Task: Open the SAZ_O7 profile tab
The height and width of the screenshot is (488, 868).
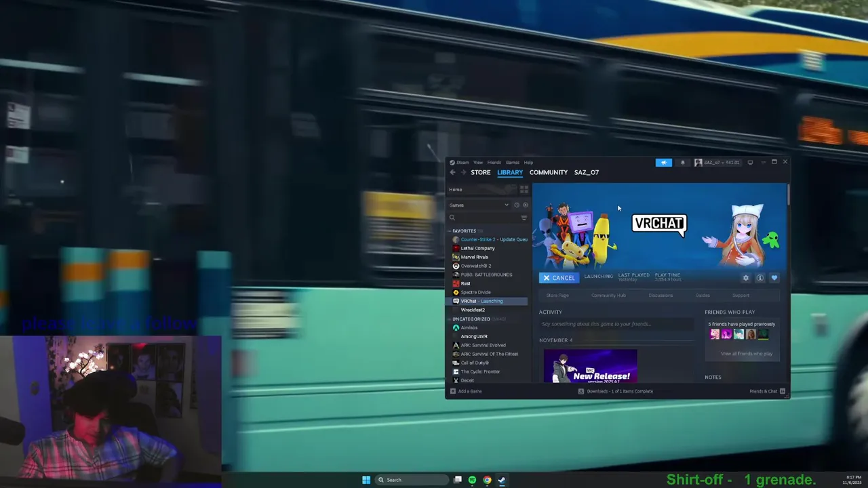Action: pyautogui.click(x=587, y=172)
